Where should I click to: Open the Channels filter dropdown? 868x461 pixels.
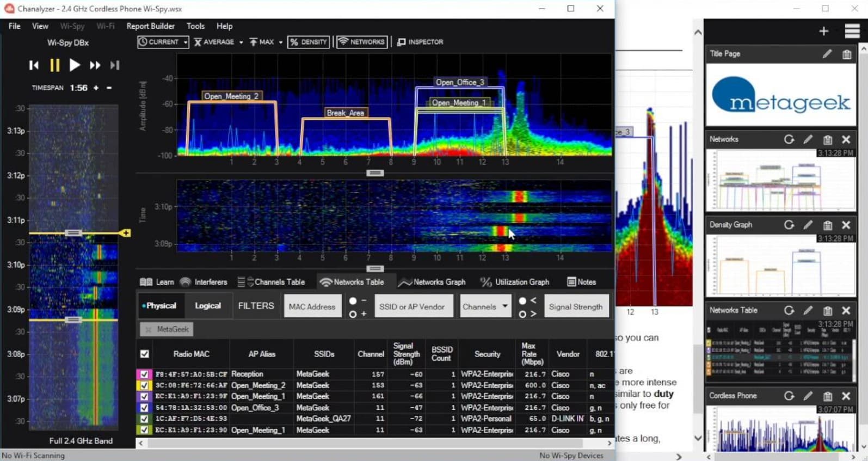(x=485, y=306)
